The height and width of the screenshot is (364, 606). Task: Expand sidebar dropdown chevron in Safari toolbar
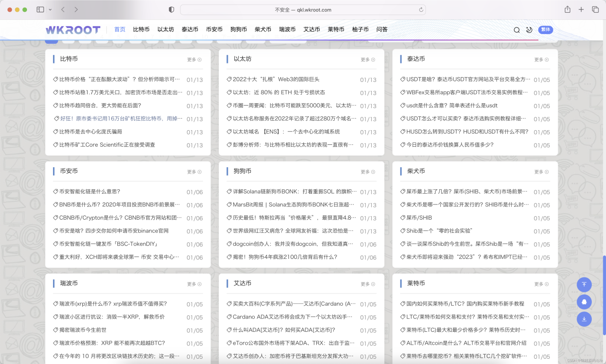(50, 9)
